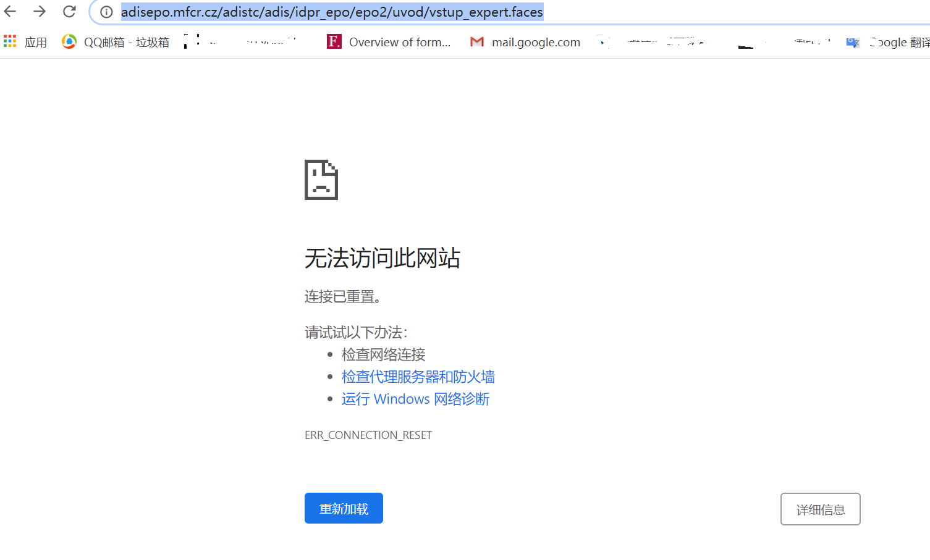Image resolution: width=930 pixels, height=560 pixels.
Task: Open the Google 翻译 bookmark
Action: tap(890, 41)
